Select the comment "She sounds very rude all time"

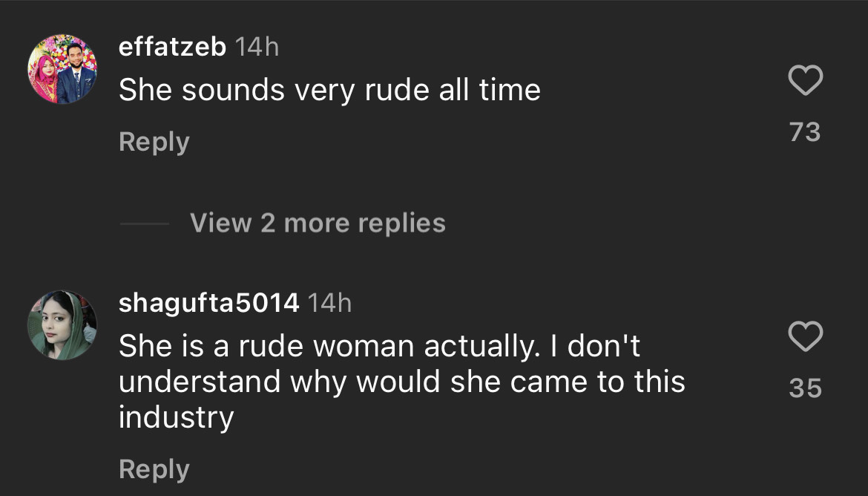pyautogui.click(x=329, y=91)
